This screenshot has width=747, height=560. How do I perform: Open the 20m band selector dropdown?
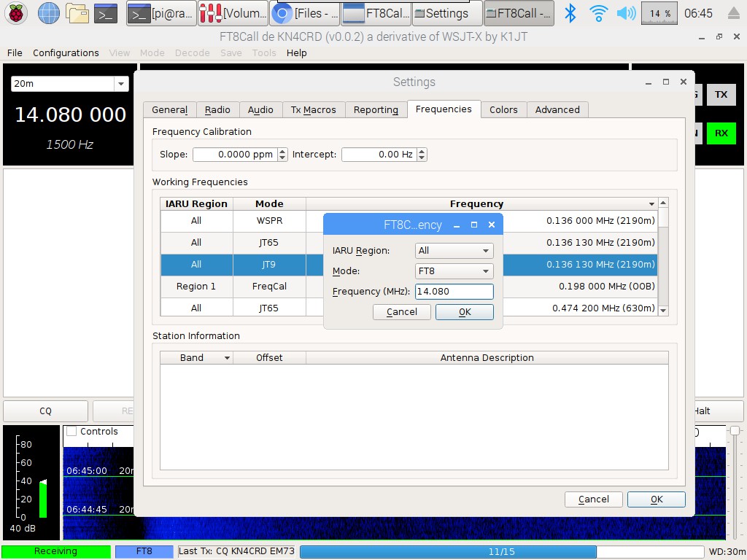[70, 84]
